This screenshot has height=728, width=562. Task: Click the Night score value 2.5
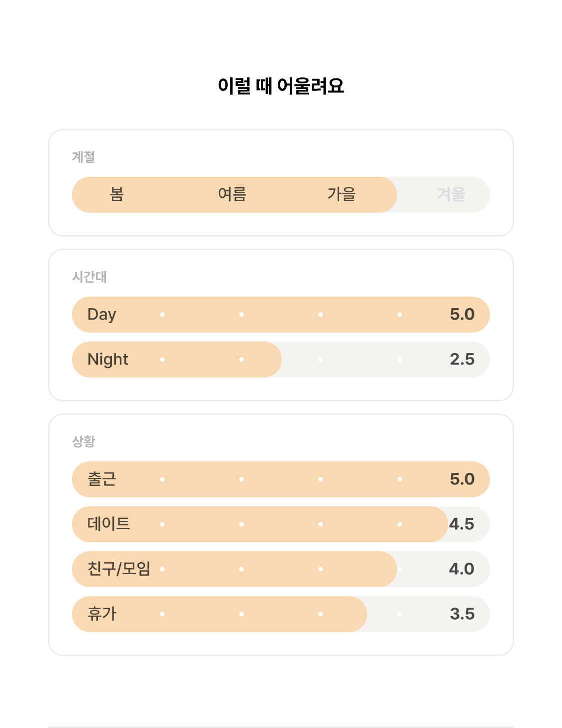[x=462, y=360]
